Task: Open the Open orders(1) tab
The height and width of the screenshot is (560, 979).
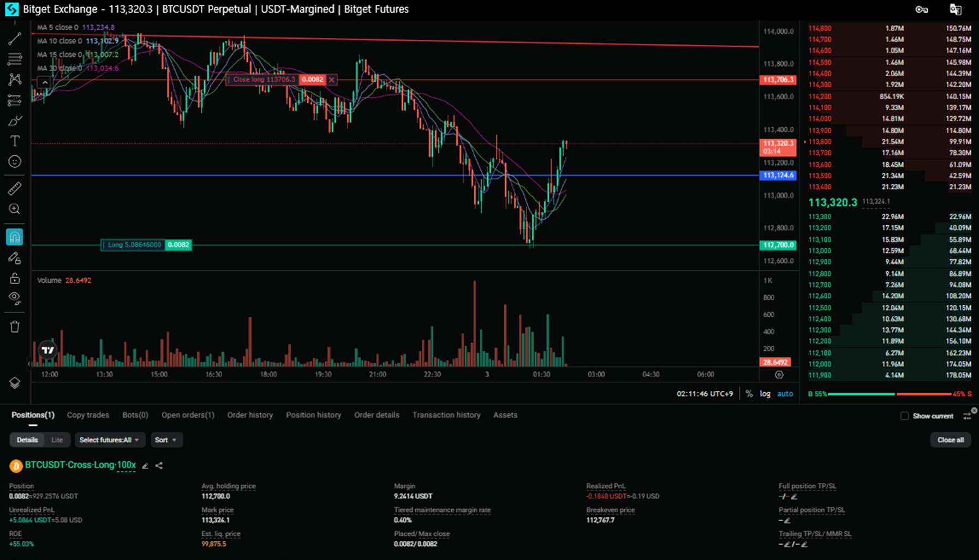Action: (x=188, y=415)
